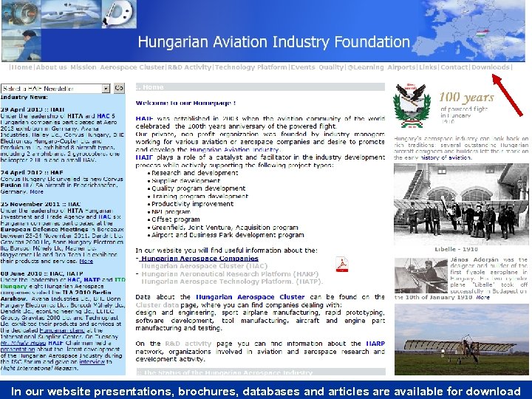Open the Home menu item
The width and height of the screenshot is (532, 399).
[x=21, y=67]
